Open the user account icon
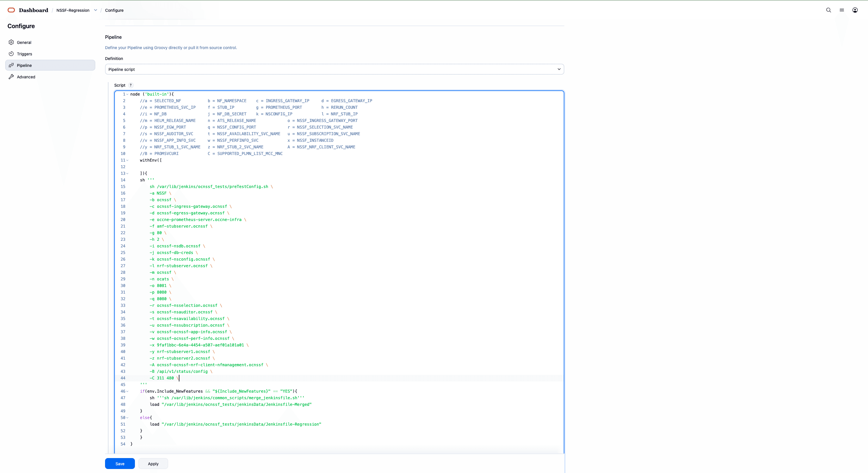This screenshot has height=473, width=868. (855, 10)
